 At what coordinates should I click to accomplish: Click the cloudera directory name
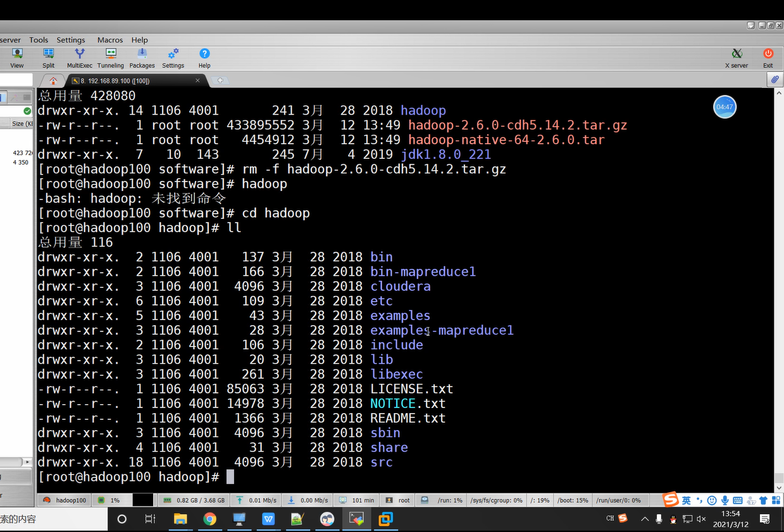pyautogui.click(x=401, y=286)
